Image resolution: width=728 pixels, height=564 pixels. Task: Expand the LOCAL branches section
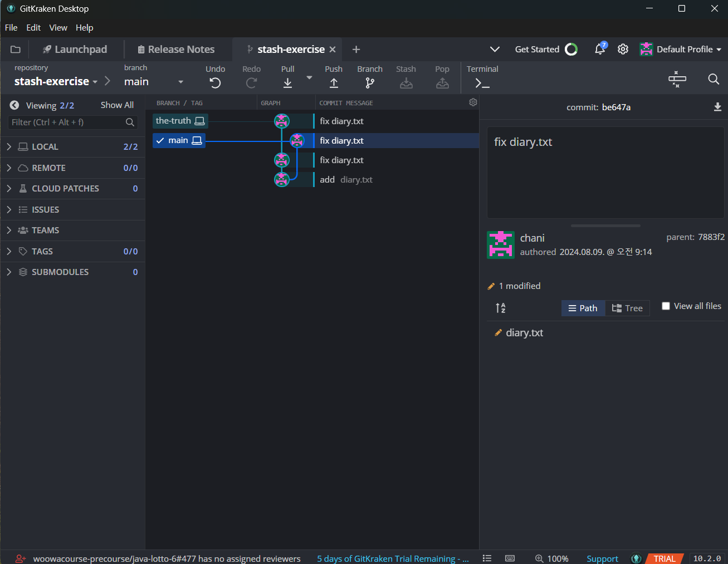9,146
